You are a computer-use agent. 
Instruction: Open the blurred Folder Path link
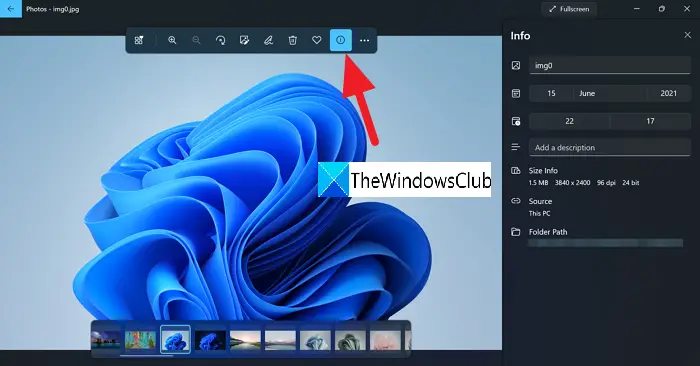pos(605,243)
